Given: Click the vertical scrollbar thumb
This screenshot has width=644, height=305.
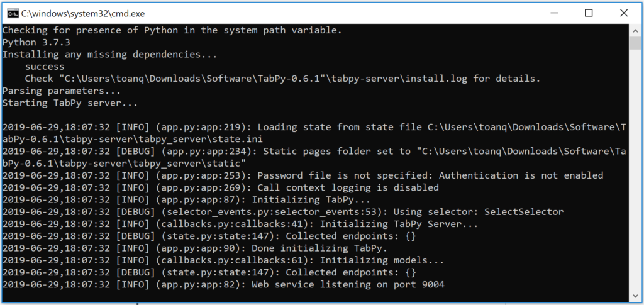Looking at the screenshot, I should coord(635,43).
